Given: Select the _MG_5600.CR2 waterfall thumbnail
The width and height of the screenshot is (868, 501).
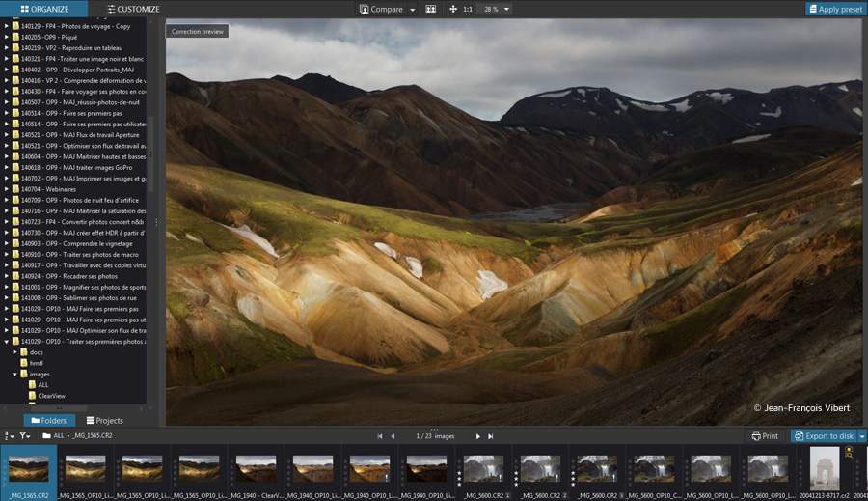Looking at the screenshot, I should pos(485,469).
